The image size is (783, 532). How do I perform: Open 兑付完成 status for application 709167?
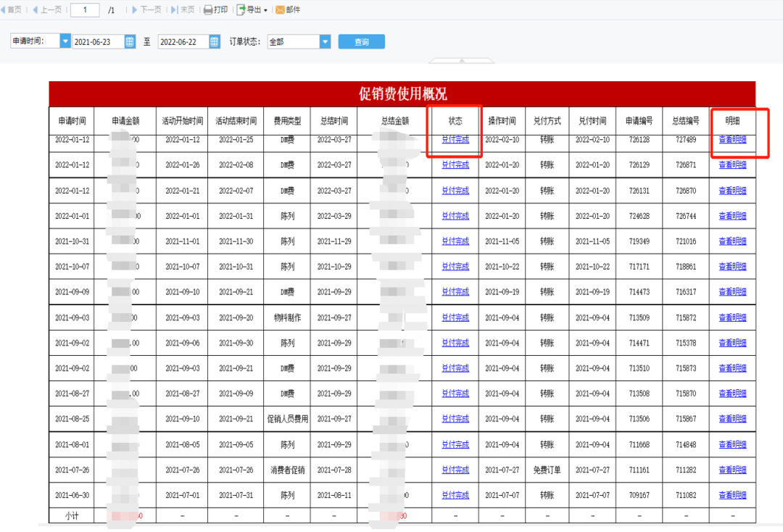(455, 495)
